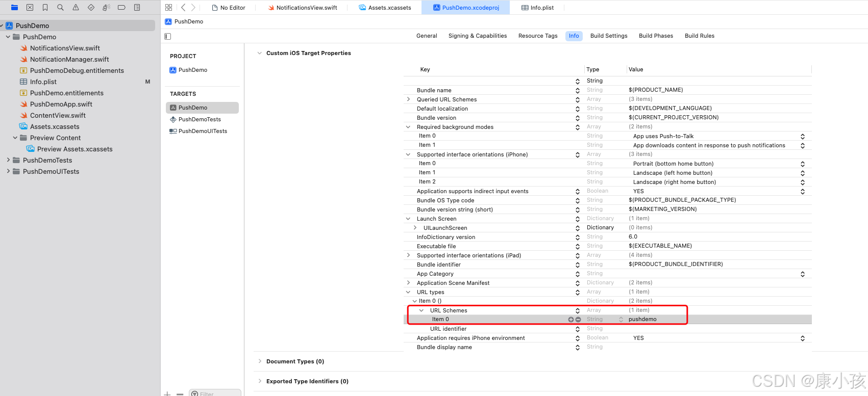The height and width of the screenshot is (396, 868).
Task: Select PushDemoDebug.entitlements in navigator
Action: (x=77, y=70)
